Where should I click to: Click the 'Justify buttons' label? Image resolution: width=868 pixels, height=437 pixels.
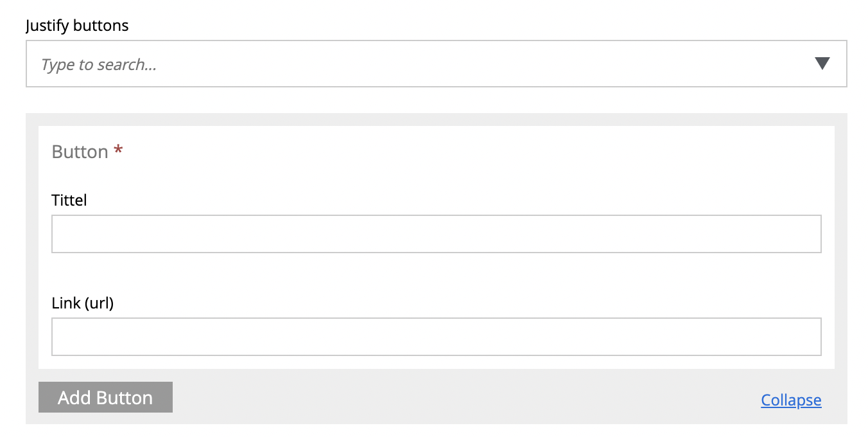(77, 26)
